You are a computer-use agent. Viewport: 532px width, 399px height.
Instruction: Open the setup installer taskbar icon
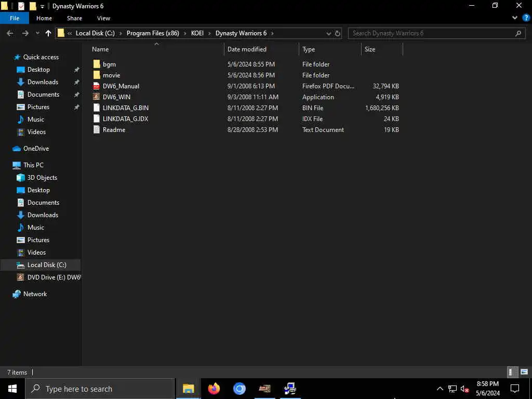(290, 389)
